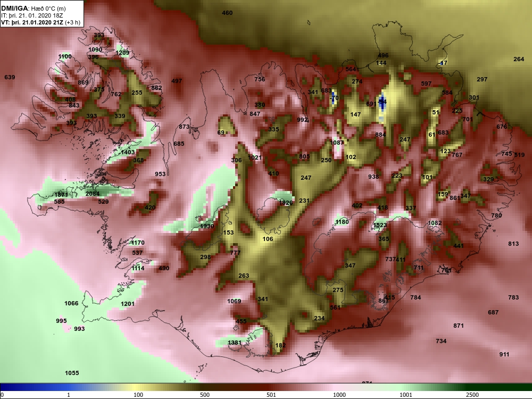Click the map value 847
Viewport: 532px width, 399px height.
coord(255,114)
